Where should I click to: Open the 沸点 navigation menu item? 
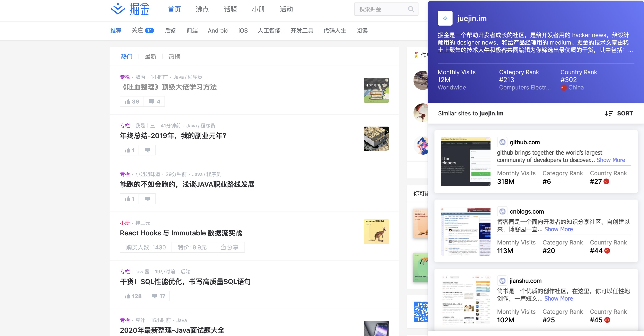[x=202, y=9]
